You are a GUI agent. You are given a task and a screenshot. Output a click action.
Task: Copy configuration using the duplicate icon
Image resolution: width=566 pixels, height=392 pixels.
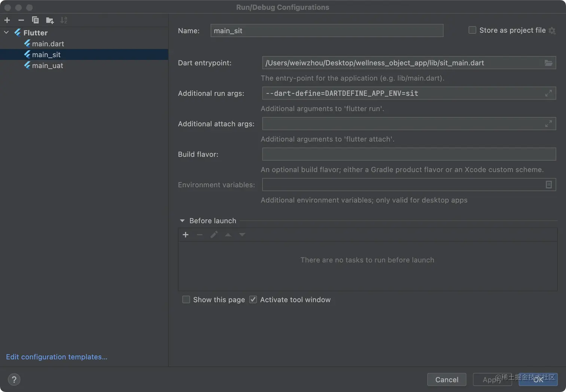coord(35,20)
